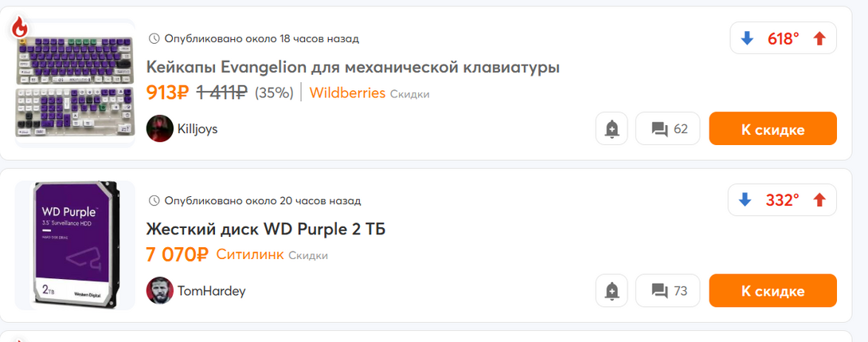
Task: Upvote the Evangelion keycaps deal
Action: coord(819,38)
